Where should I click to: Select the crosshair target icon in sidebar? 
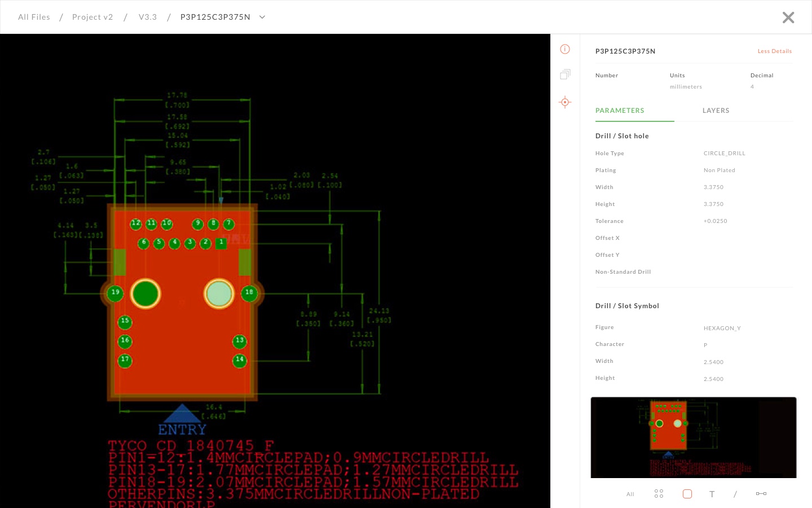(565, 102)
